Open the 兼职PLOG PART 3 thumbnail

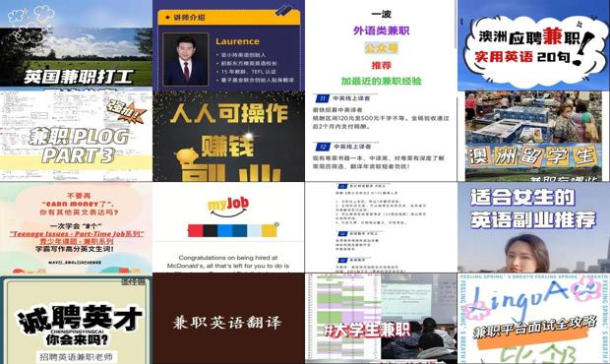coord(76,136)
